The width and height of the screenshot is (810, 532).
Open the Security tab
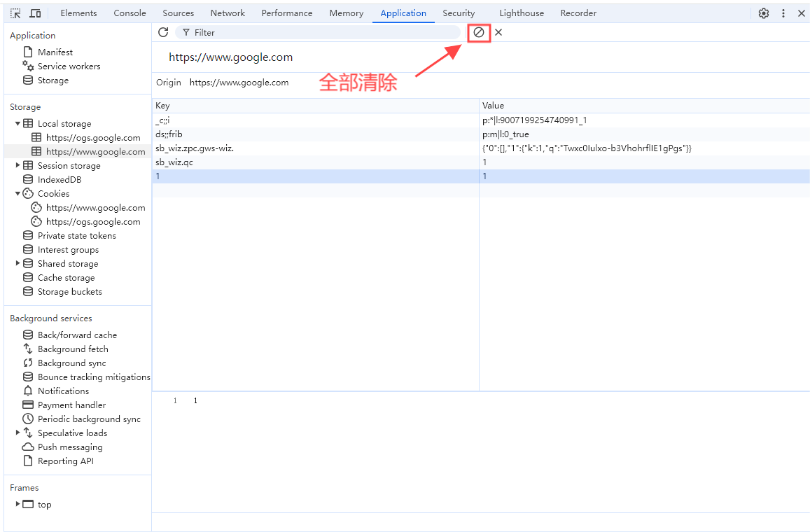tap(459, 13)
